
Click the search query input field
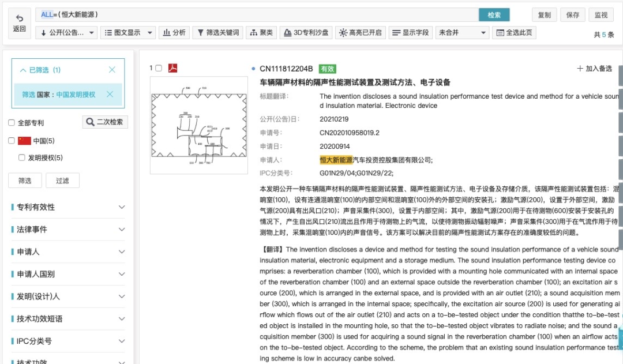[x=257, y=14]
